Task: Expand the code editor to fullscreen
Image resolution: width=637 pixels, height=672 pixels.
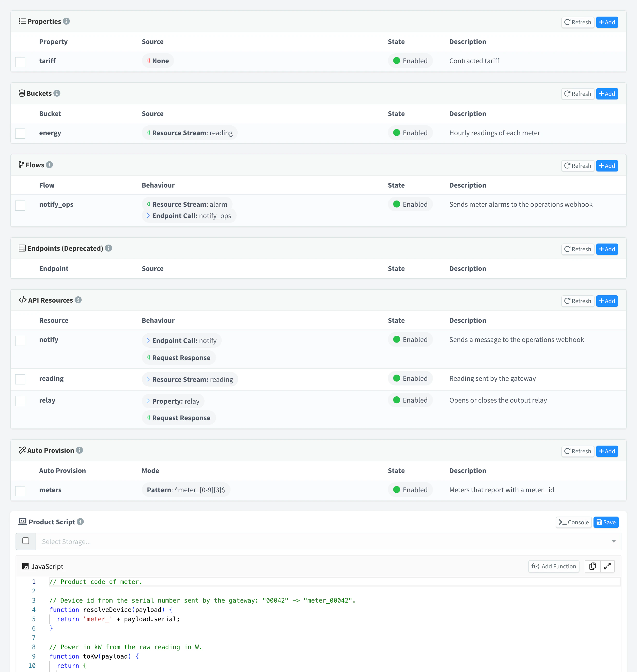Action: point(607,566)
